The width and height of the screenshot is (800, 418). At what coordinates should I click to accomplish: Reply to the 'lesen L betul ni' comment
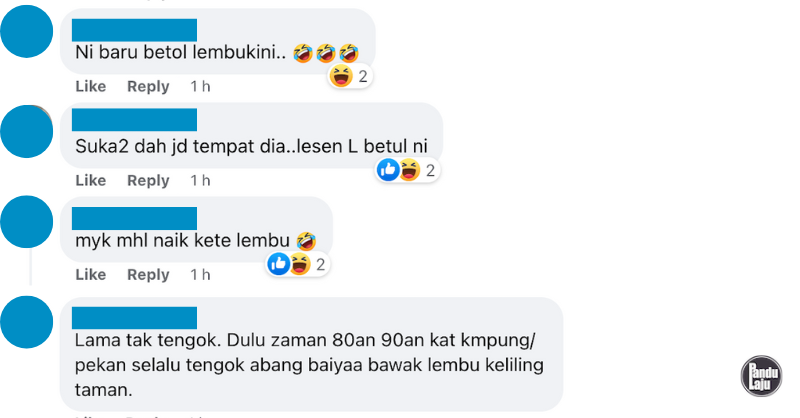point(148,180)
